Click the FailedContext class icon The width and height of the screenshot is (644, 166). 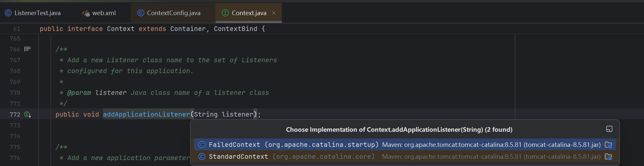click(202, 145)
